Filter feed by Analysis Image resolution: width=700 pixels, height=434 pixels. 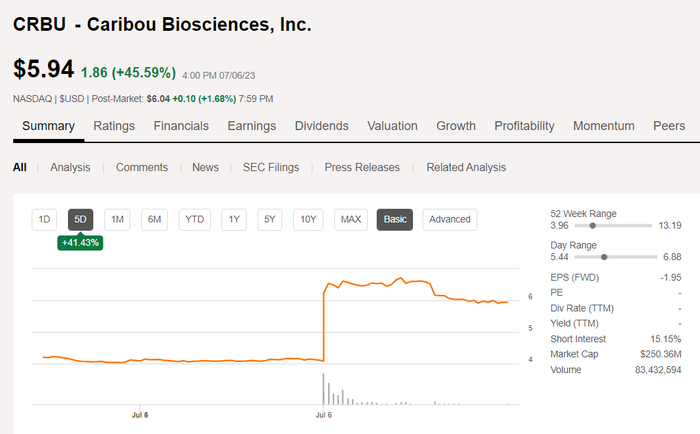(x=70, y=167)
